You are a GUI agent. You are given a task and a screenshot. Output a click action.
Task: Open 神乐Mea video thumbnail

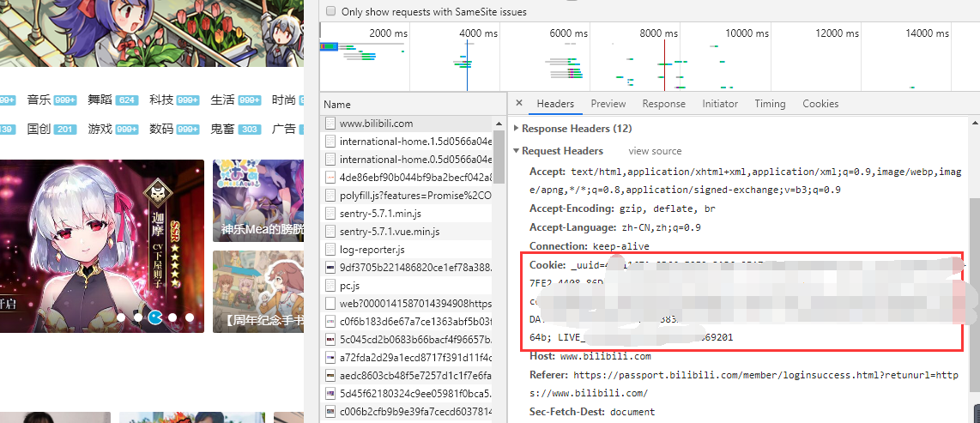tap(258, 201)
